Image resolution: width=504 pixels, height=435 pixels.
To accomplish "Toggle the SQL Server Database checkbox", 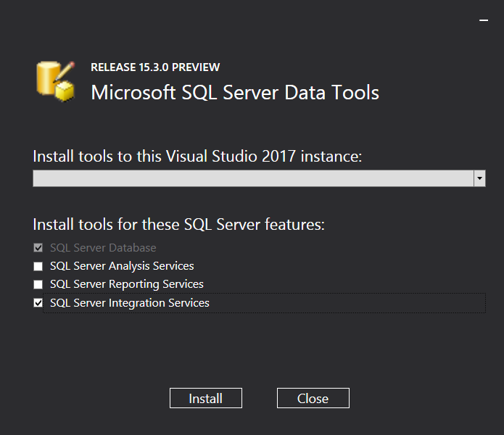I will 38,248.
